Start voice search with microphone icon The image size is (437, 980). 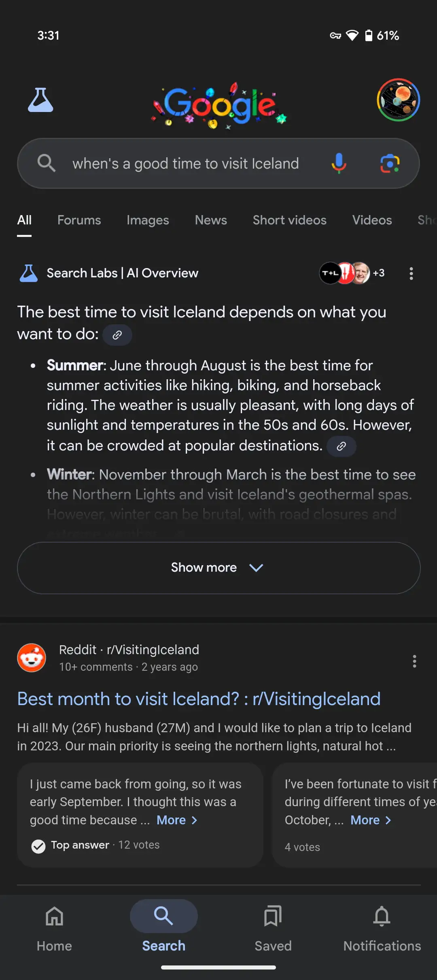(x=339, y=163)
